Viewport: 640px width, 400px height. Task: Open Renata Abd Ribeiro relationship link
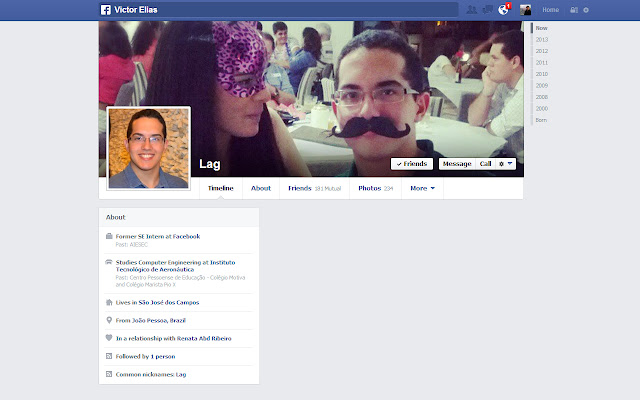point(204,338)
